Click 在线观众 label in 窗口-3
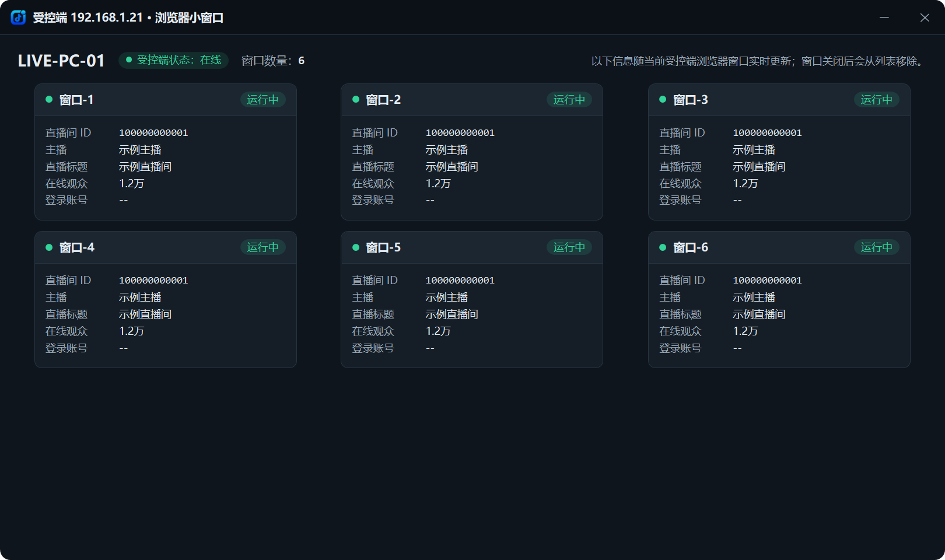 (681, 184)
